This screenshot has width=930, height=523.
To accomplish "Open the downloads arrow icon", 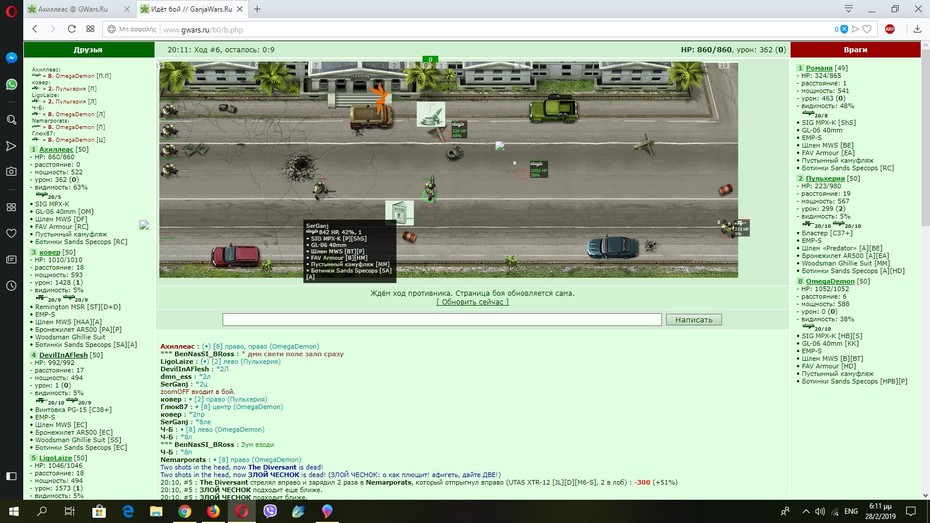I will (917, 29).
